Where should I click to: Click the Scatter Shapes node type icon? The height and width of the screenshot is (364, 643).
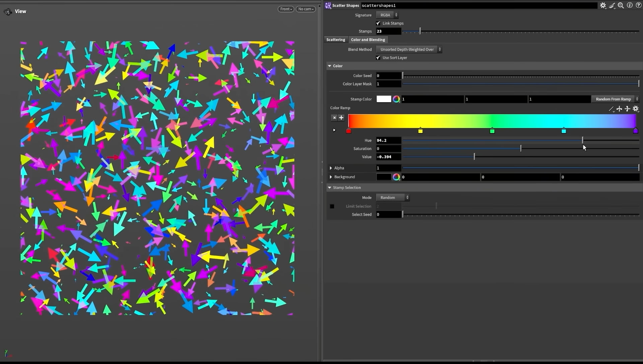[x=328, y=5]
